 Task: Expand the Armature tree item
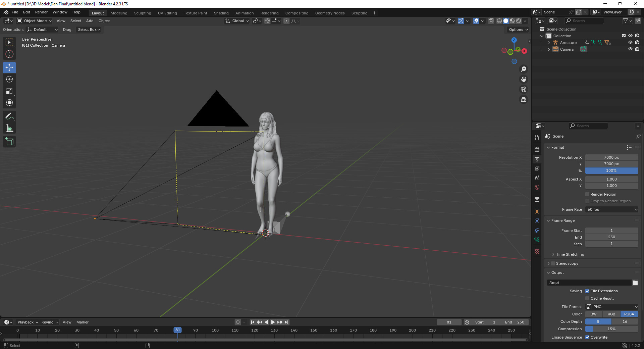[x=549, y=43]
